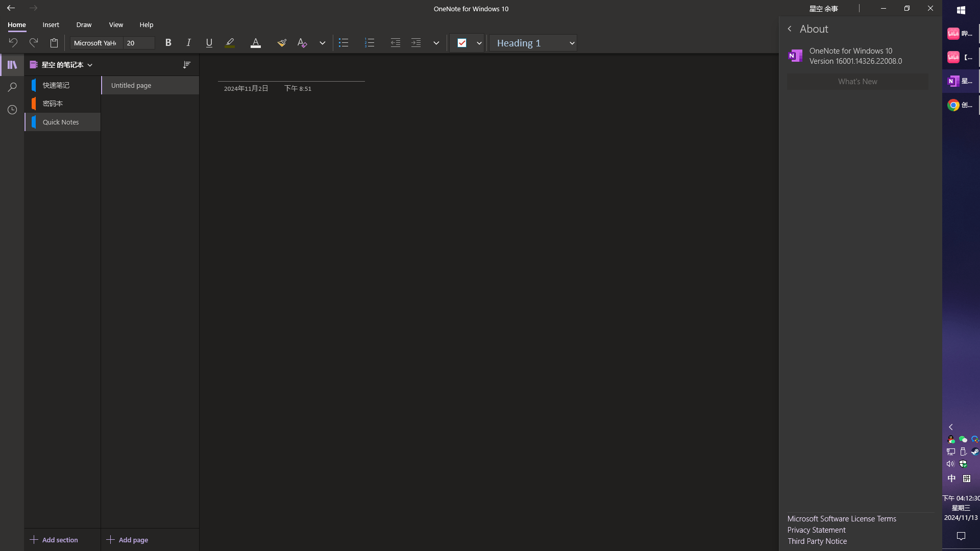980x551 pixels.
Task: Pick a text highlight color
Action: click(x=230, y=43)
